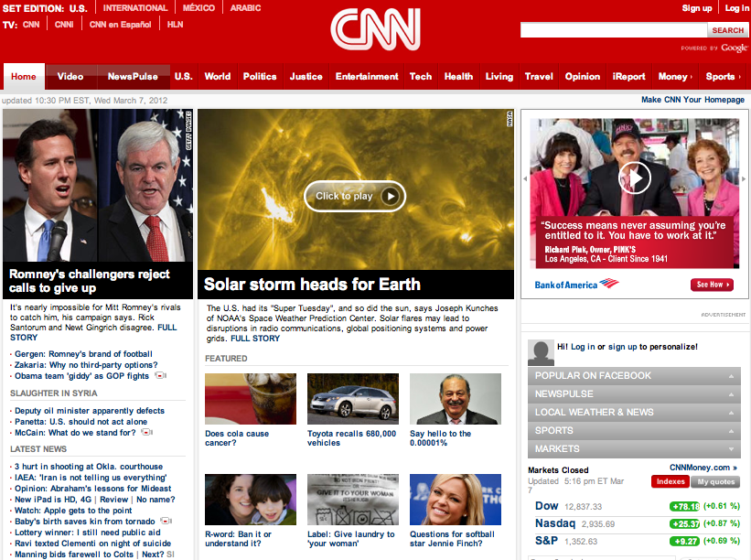Select the Indexes tab in Markets
751x560 pixels.
pyautogui.click(x=671, y=481)
